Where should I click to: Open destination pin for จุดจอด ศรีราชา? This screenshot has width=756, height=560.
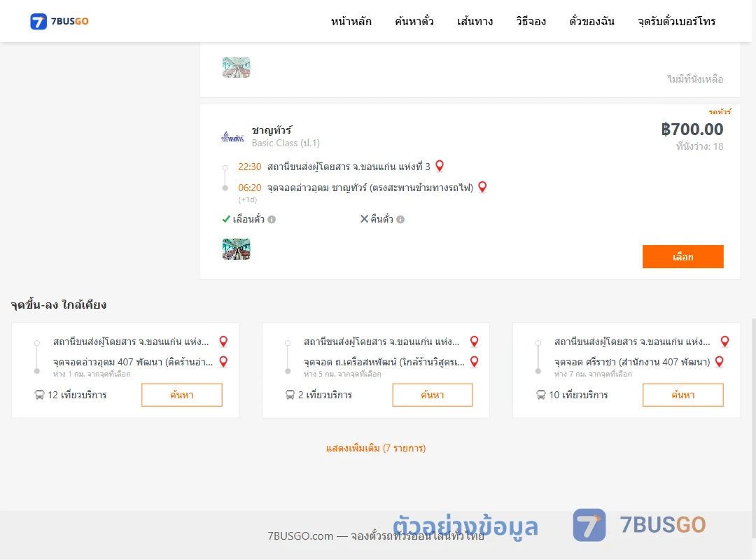coord(720,362)
